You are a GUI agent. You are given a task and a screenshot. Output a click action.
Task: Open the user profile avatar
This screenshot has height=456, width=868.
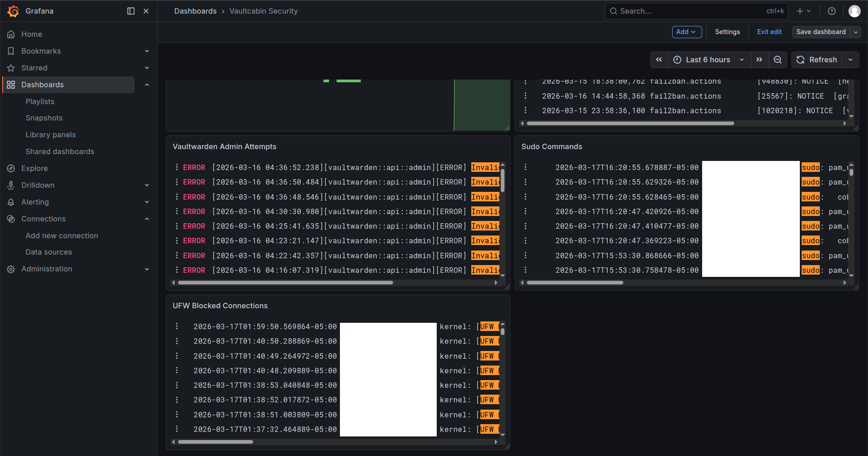[x=854, y=11]
